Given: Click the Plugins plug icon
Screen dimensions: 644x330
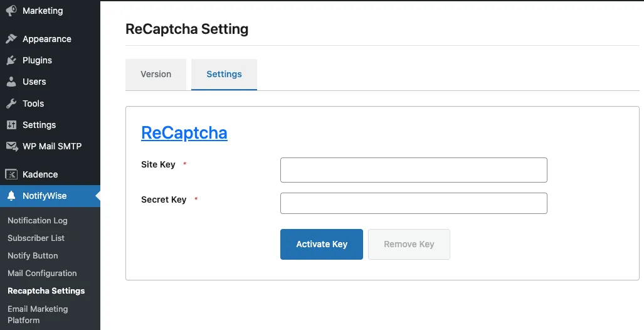Looking at the screenshot, I should tap(11, 60).
